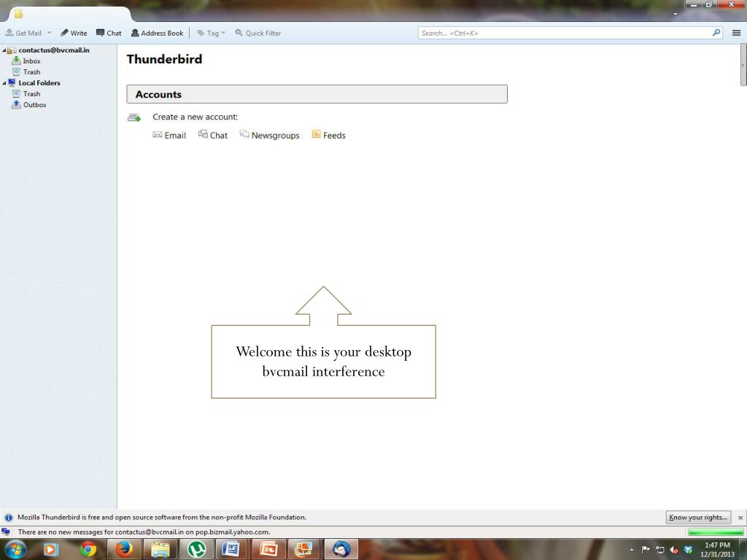Click the no new messages status text
This screenshot has height=560, width=747.
pyautogui.click(x=144, y=532)
